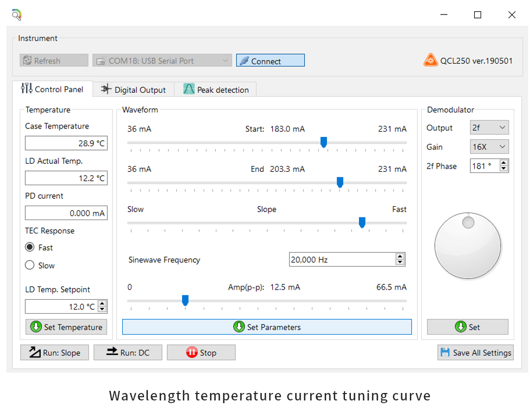Open the demodulator Output dropdown

tap(489, 128)
